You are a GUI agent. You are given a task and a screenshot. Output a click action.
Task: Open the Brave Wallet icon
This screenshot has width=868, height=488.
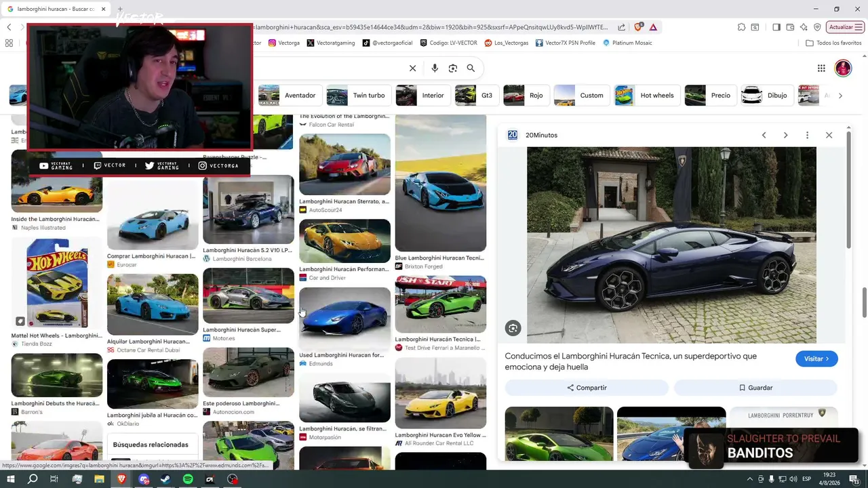(x=790, y=27)
